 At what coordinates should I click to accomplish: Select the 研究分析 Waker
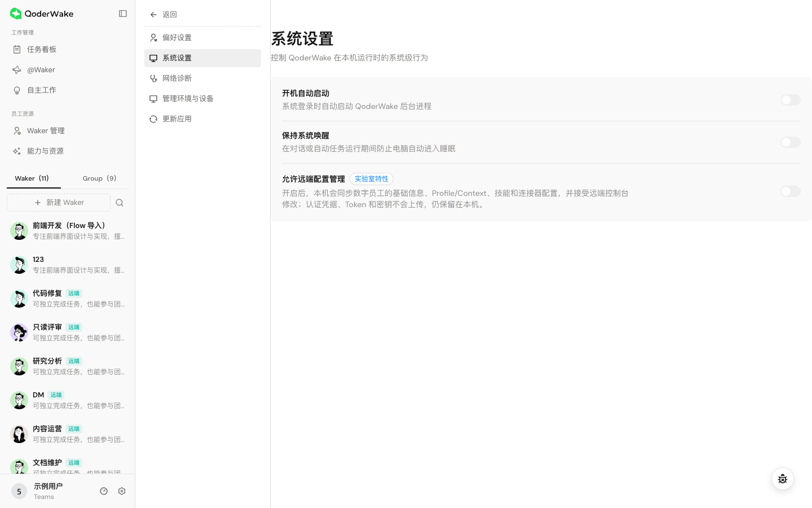(68, 366)
